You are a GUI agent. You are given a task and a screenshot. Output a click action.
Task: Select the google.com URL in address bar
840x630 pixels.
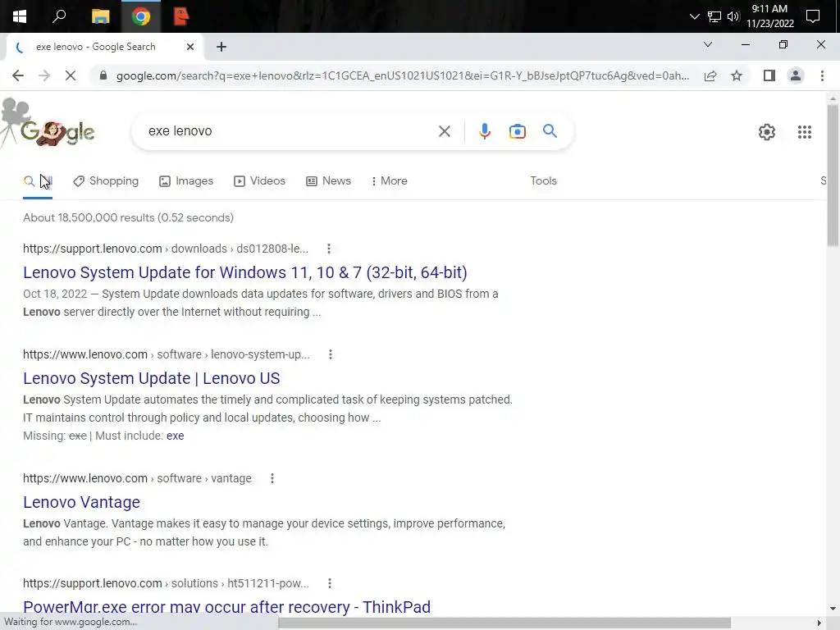point(402,75)
